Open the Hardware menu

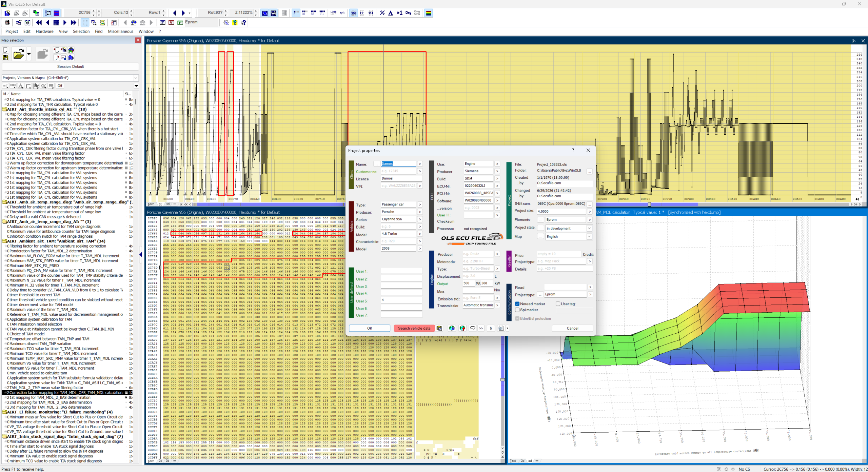(x=44, y=31)
